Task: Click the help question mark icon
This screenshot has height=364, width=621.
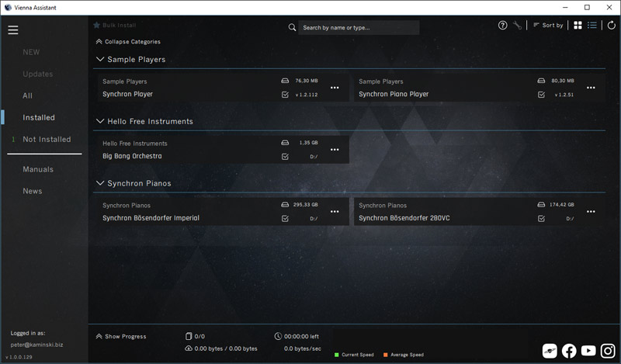Action: [x=502, y=26]
